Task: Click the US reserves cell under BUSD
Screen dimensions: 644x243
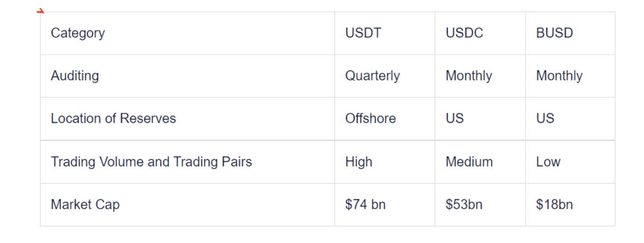Action: [x=545, y=119]
